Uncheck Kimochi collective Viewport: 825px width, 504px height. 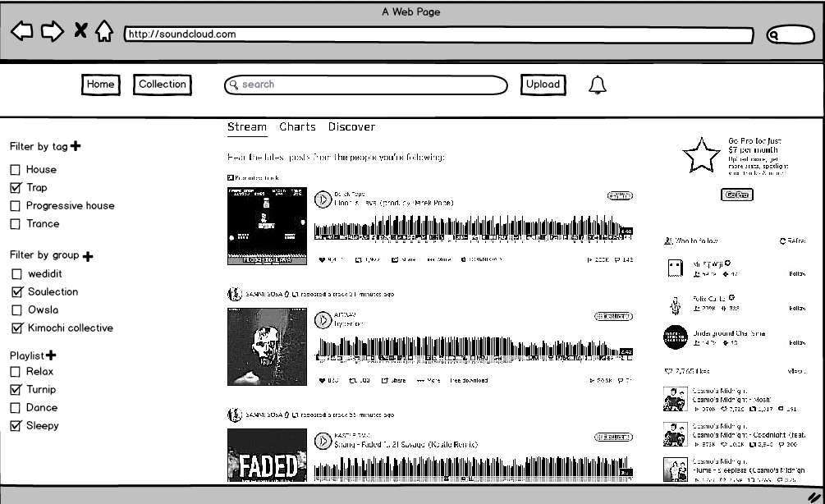[x=17, y=328]
